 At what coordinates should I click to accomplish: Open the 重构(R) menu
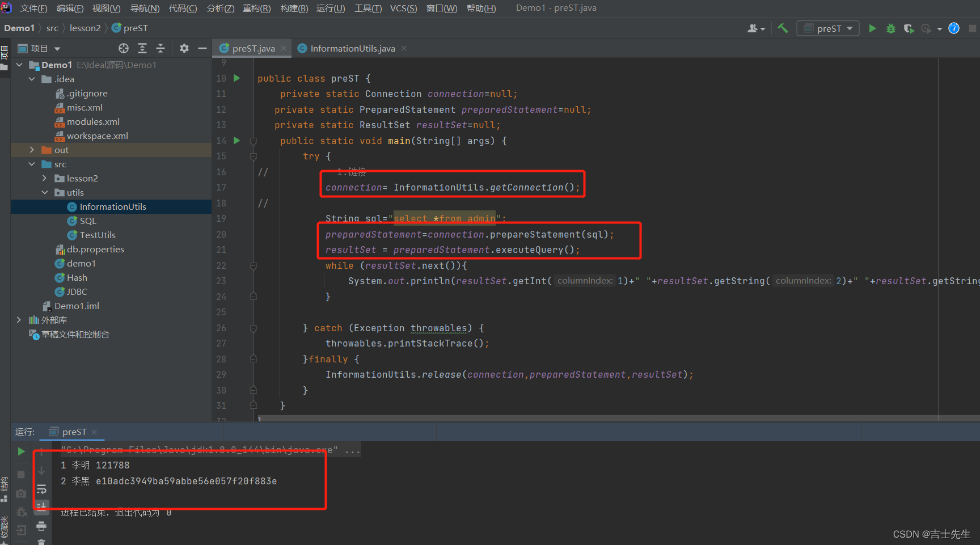click(x=256, y=8)
